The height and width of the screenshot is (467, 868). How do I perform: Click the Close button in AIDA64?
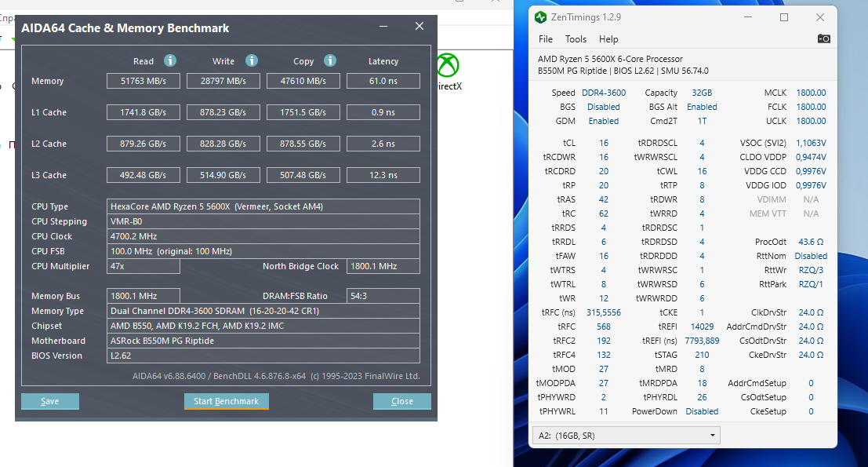(x=402, y=401)
